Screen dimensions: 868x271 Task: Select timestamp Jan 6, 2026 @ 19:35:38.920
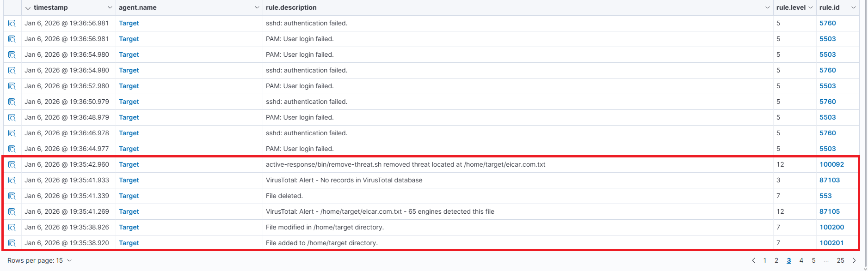tap(67, 243)
